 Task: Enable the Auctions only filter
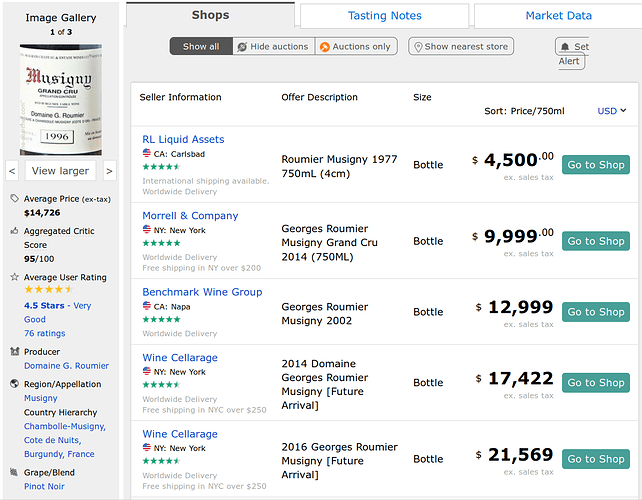pyautogui.click(x=355, y=47)
